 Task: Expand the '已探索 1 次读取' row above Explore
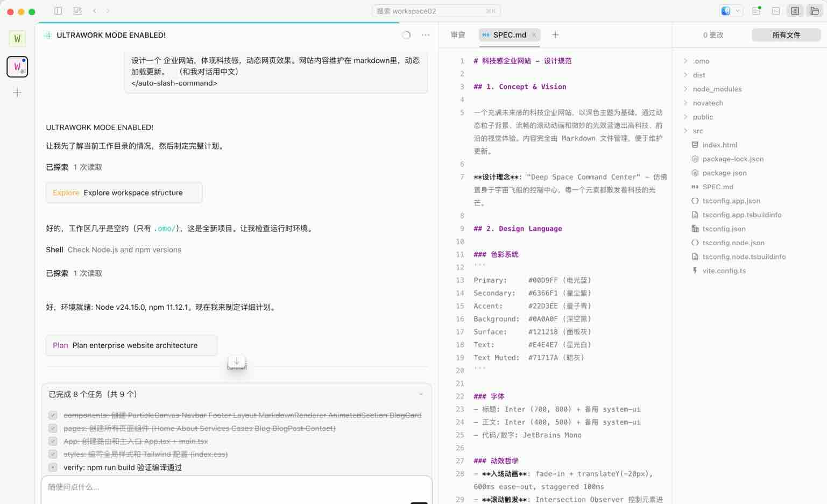74,167
